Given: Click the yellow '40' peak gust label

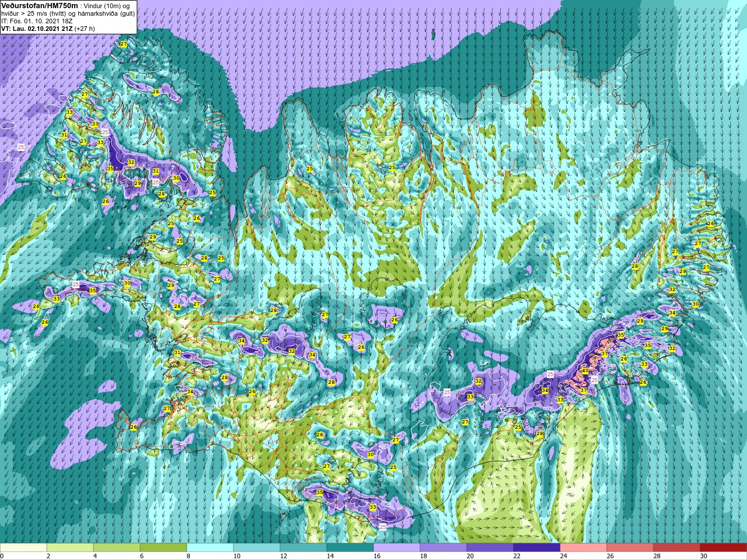Looking at the screenshot, I should 585,370.
